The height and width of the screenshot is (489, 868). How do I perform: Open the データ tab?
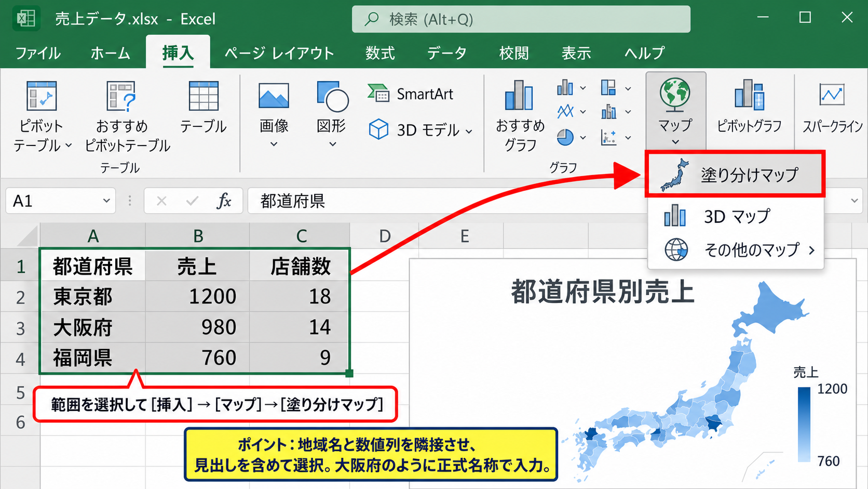(446, 53)
